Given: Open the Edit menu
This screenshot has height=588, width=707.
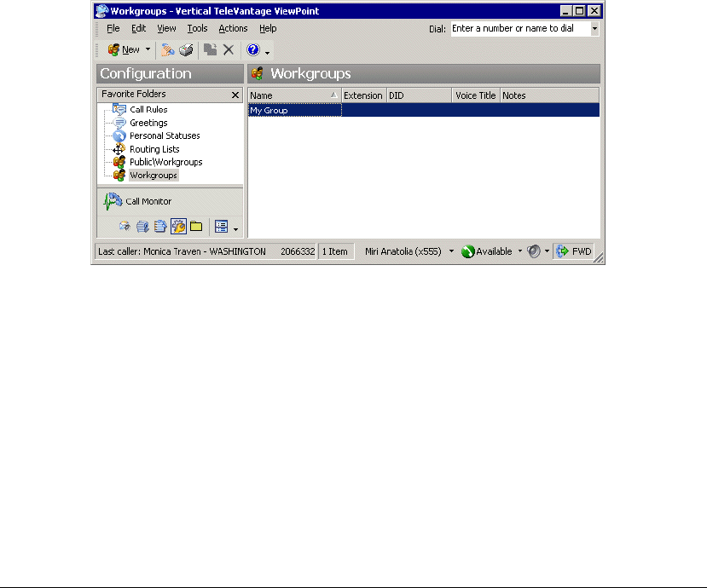Looking at the screenshot, I should (138, 28).
